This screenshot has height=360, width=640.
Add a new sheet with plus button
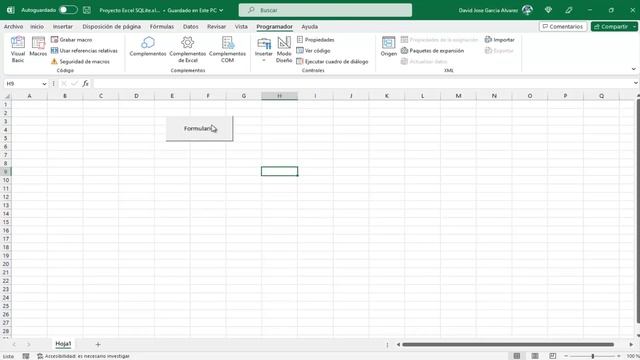coord(98,344)
